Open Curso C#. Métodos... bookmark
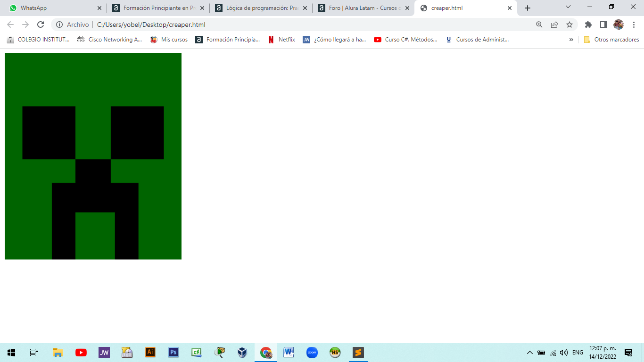The height and width of the screenshot is (362, 644). click(405, 40)
